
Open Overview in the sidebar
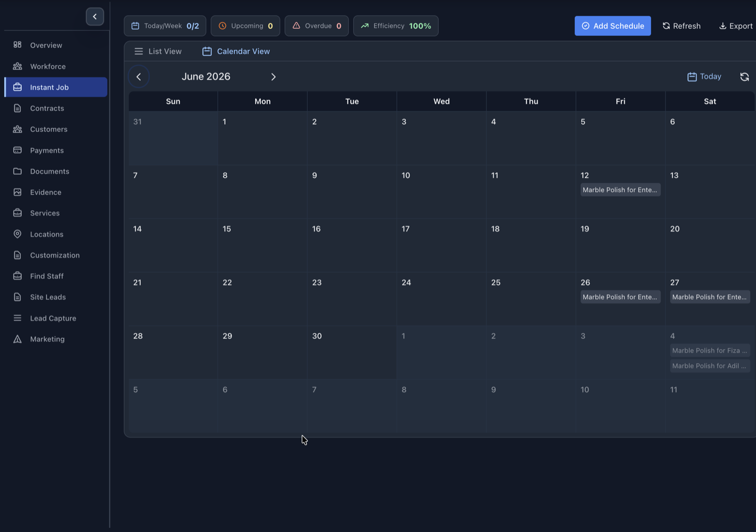(56, 45)
